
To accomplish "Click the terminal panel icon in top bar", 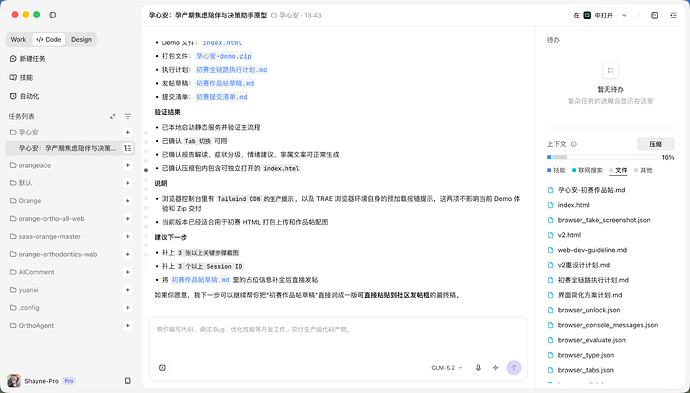I will (x=655, y=15).
